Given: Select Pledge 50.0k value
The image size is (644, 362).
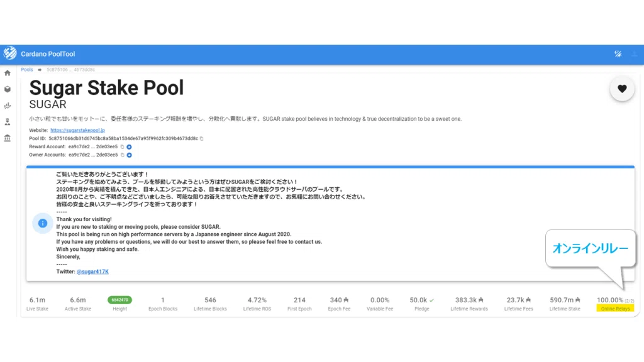Looking at the screenshot, I should pos(418,300).
